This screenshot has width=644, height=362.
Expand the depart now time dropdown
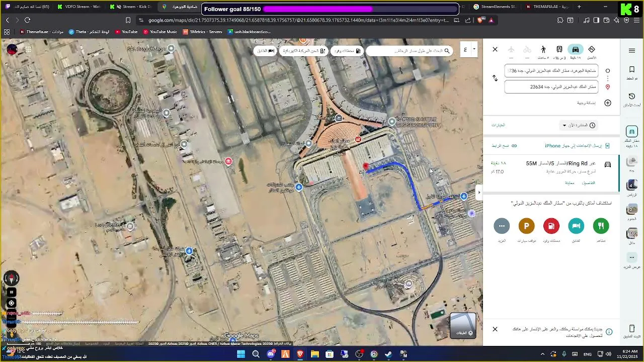[579, 125]
